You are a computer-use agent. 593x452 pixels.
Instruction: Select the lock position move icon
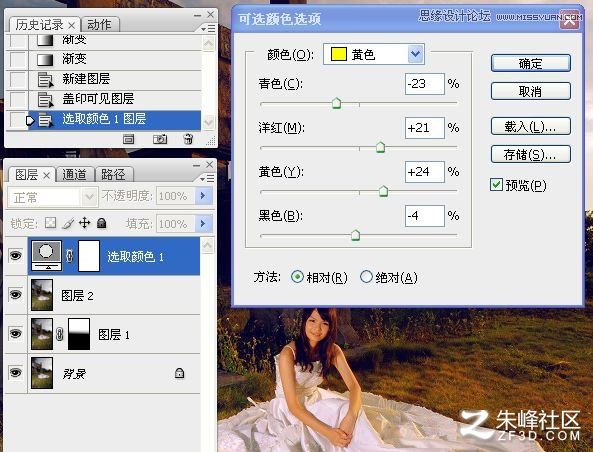tap(85, 223)
